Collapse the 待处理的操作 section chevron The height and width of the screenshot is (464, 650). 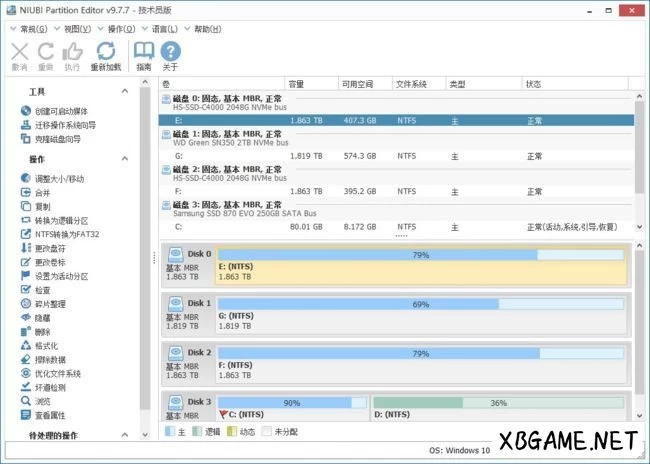tap(125, 436)
